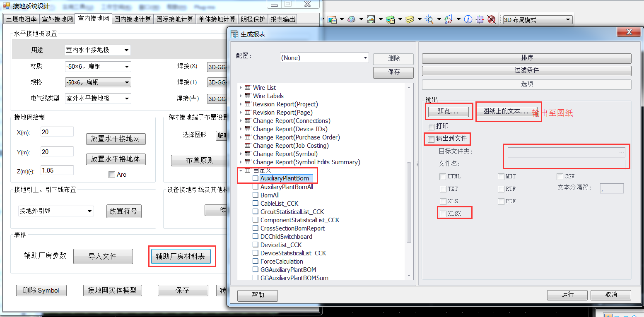Click the crosshair snap toolbar icon
Viewport: 644px width, 317px height.
[480, 19]
